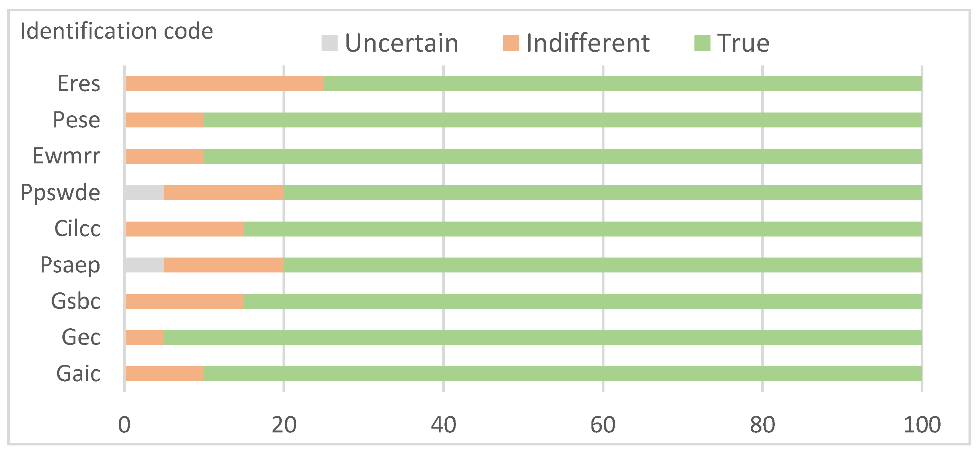The height and width of the screenshot is (455, 980).
Task: Select the "Identification code" chart title
Action: point(116,31)
